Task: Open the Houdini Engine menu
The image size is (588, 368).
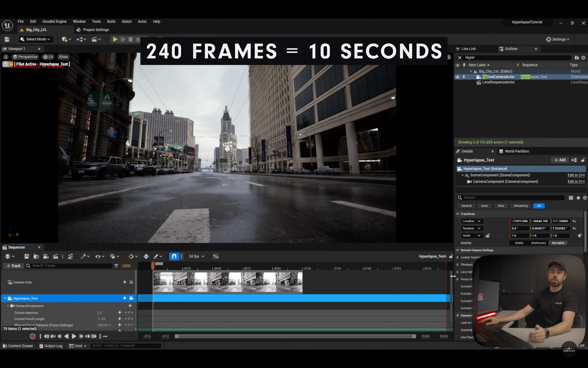Action: [54, 21]
